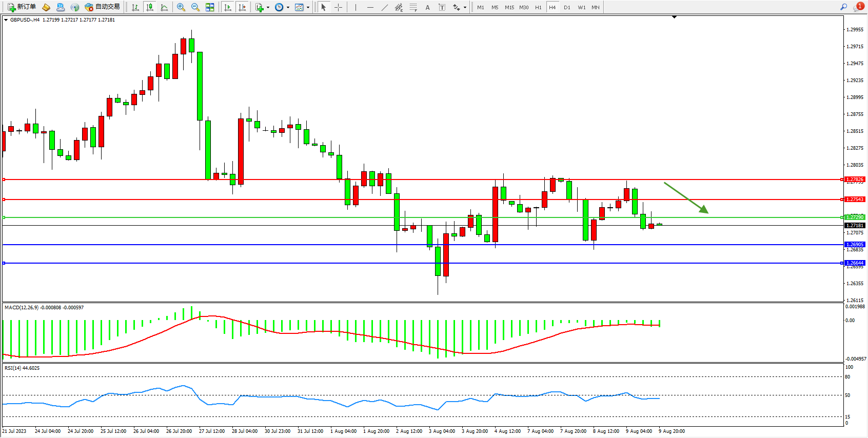Image resolution: width=868 pixels, height=438 pixels.
Task: Select the Fibonacci retracement tool
Action: click(x=413, y=7)
